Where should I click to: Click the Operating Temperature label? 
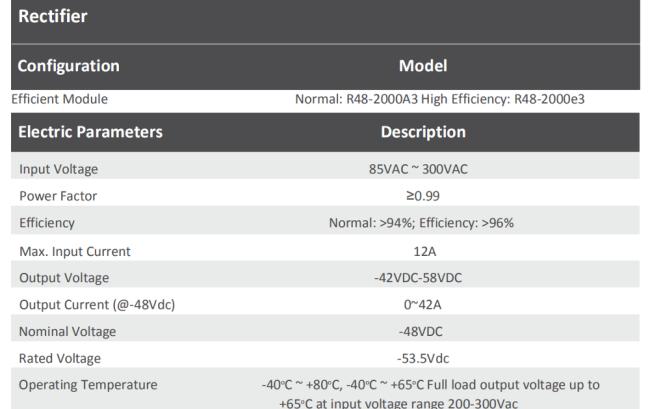coord(88,385)
